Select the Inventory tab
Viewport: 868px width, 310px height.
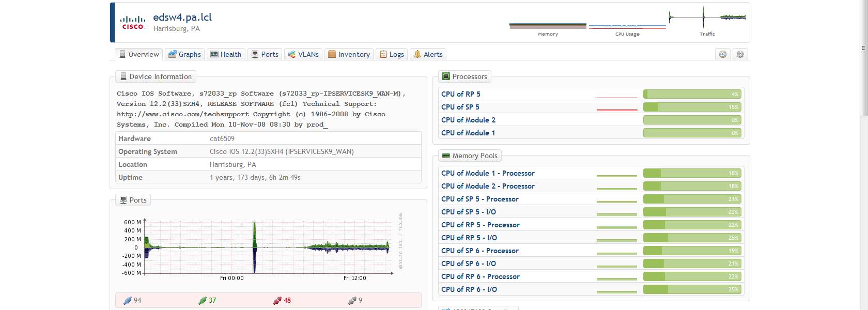pos(349,54)
